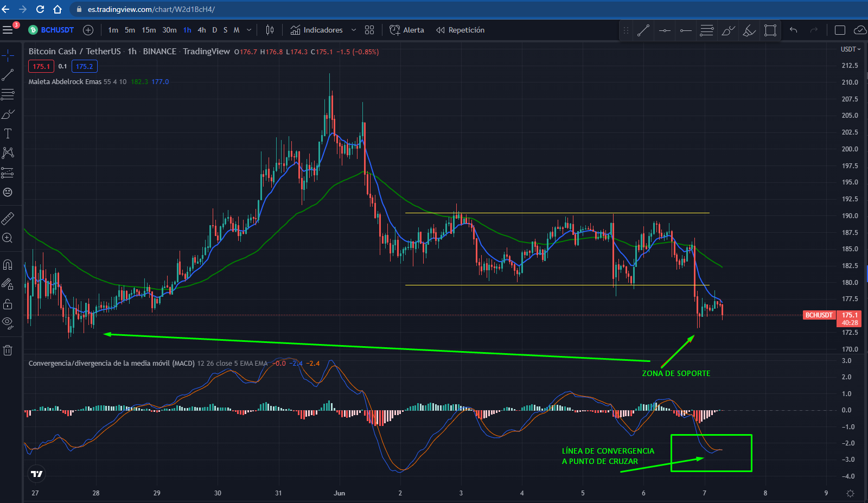Toggle hide all drawings eye icon

click(x=8, y=323)
